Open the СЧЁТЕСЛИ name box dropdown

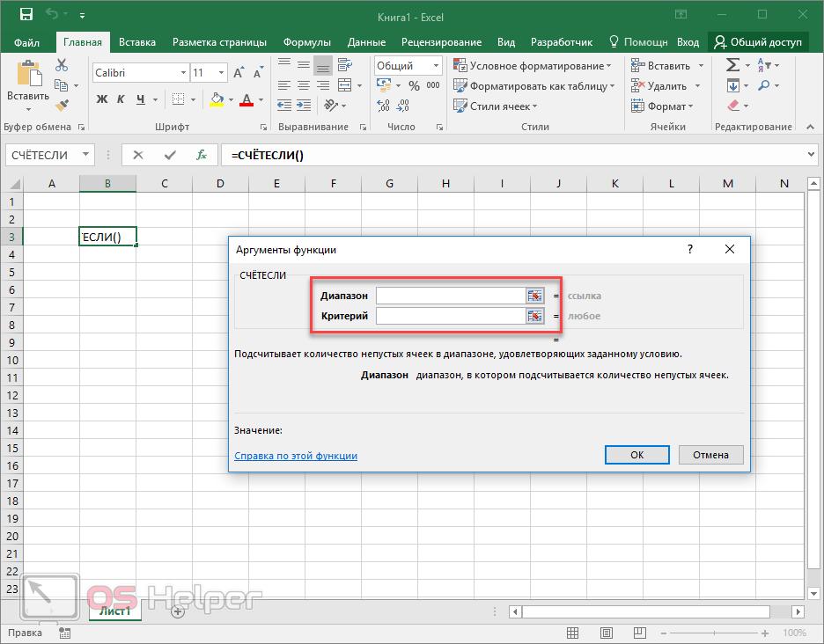click(x=85, y=155)
